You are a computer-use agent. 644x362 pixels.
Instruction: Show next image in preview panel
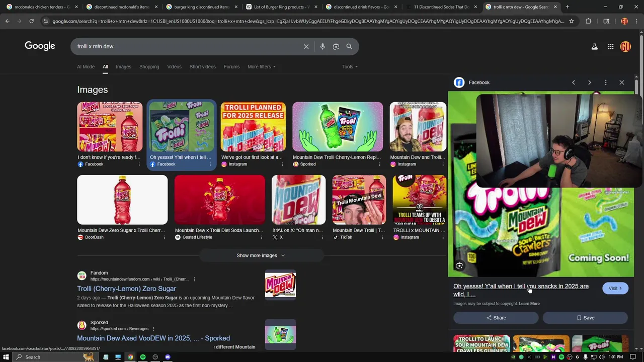589,82
